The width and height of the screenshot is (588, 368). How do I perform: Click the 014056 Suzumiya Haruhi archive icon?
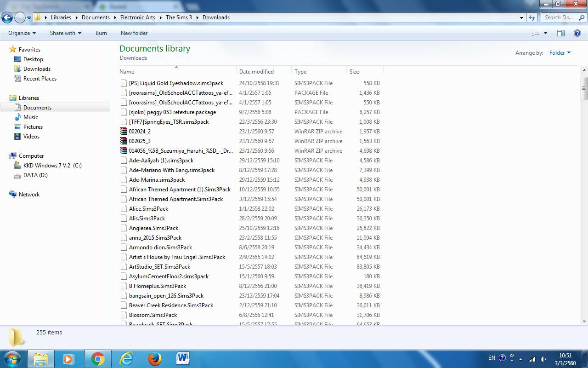124,151
